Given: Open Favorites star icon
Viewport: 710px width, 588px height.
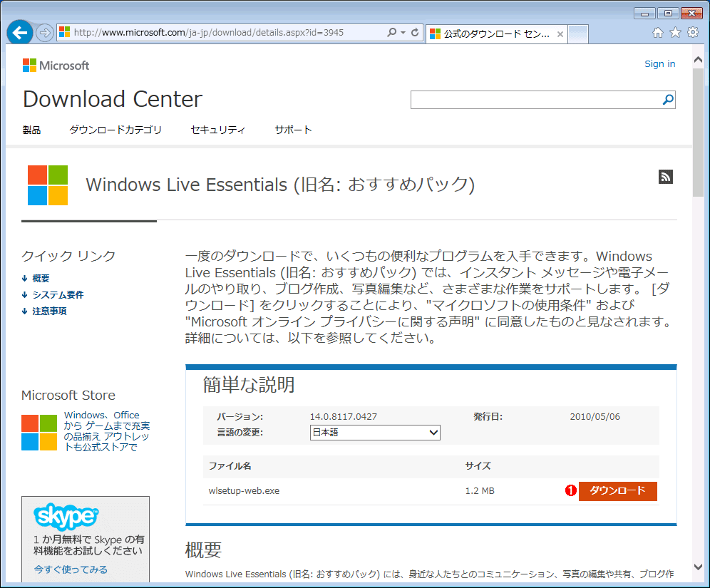Looking at the screenshot, I should [675, 33].
